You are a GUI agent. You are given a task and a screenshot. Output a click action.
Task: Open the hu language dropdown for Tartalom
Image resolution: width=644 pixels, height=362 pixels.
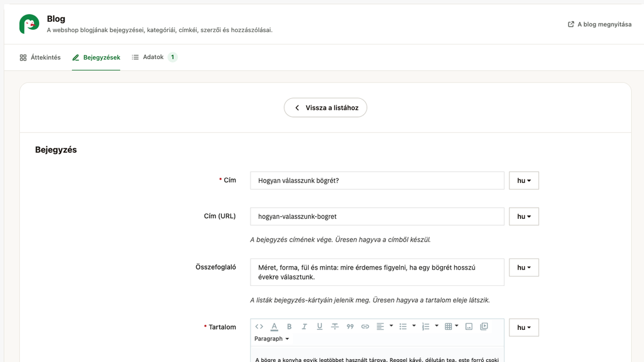point(523,327)
